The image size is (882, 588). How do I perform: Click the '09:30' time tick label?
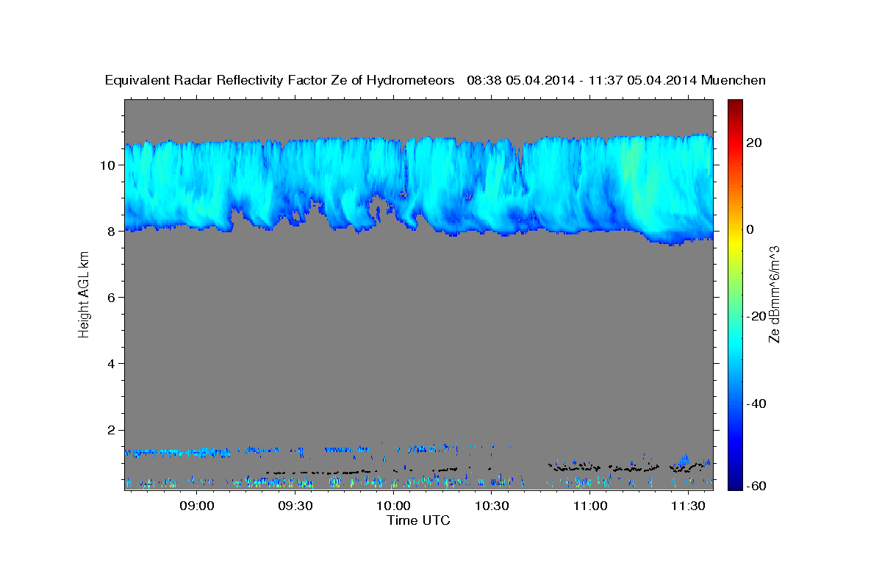[x=295, y=506]
